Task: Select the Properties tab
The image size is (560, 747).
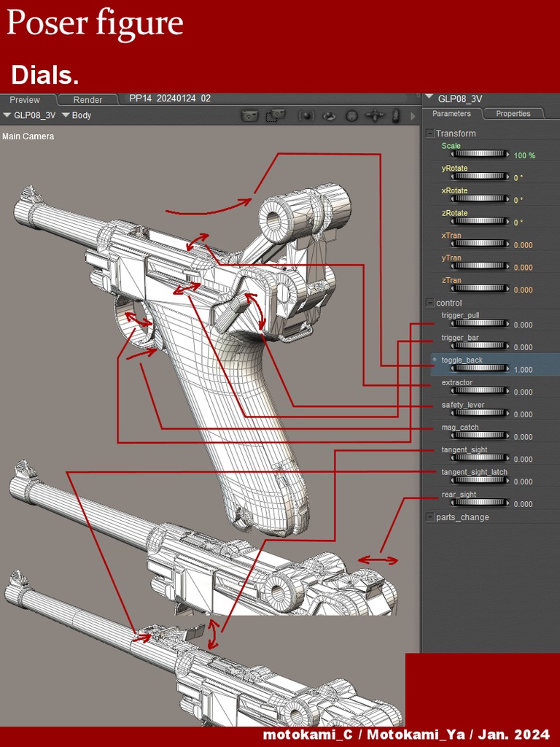Action: [513, 113]
